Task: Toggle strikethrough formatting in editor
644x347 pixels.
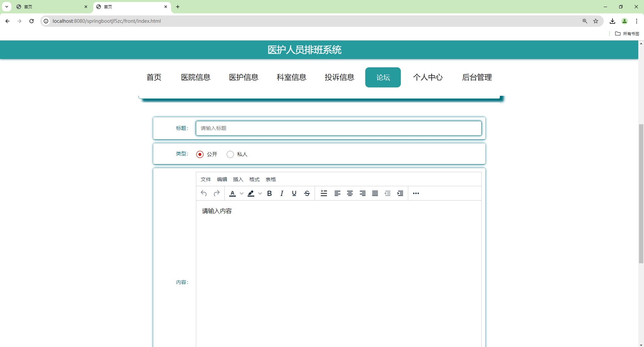Action: coord(307,193)
